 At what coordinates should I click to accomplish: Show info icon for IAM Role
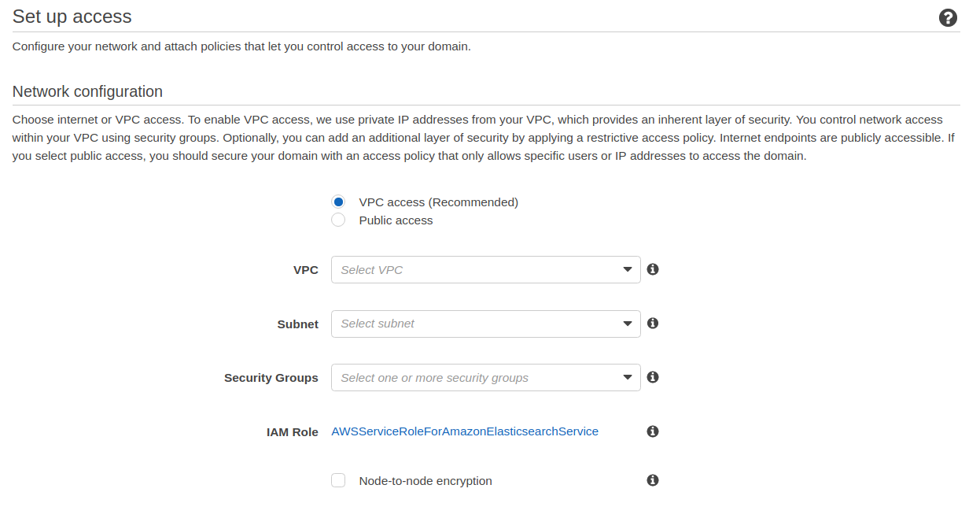pos(652,431)
